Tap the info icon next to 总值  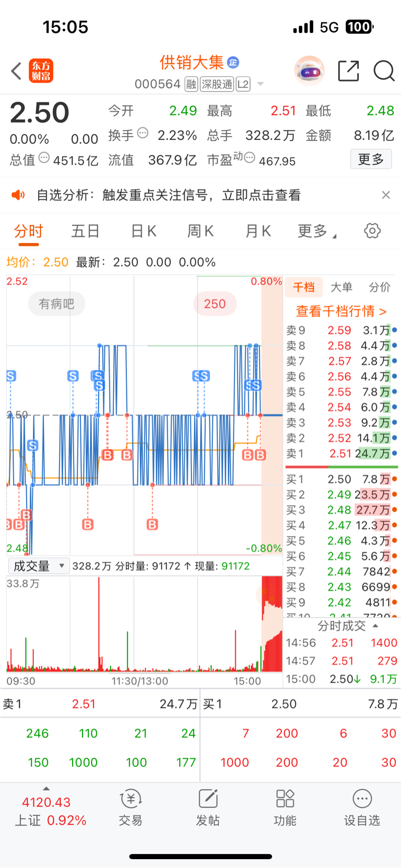coord(44,158)
